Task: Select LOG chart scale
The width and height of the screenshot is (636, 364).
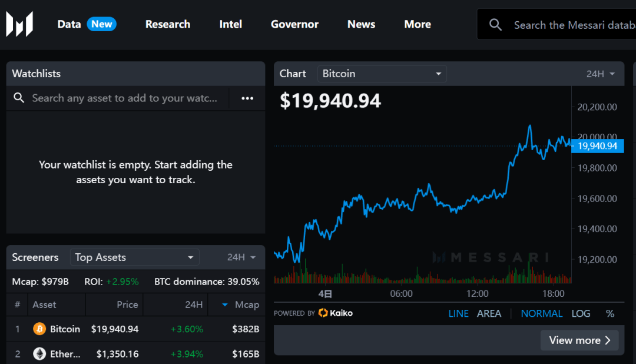Action: point(581,313)
